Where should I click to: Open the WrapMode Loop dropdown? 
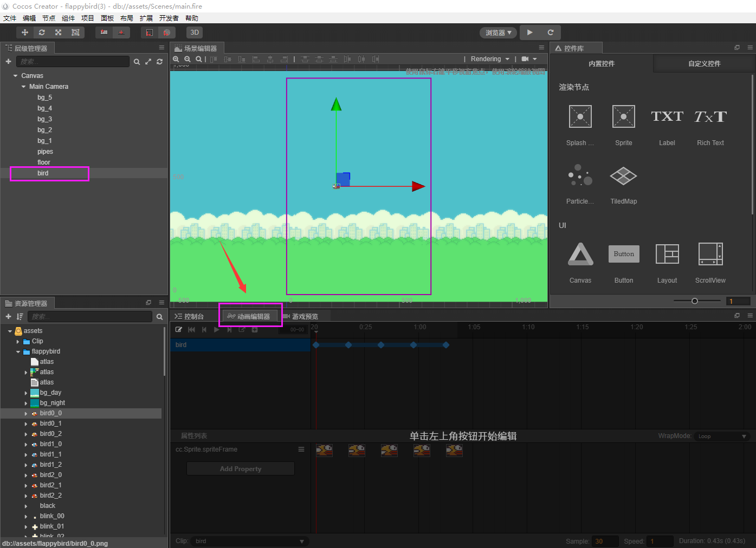pyautogui.click(x=722, y=436)
